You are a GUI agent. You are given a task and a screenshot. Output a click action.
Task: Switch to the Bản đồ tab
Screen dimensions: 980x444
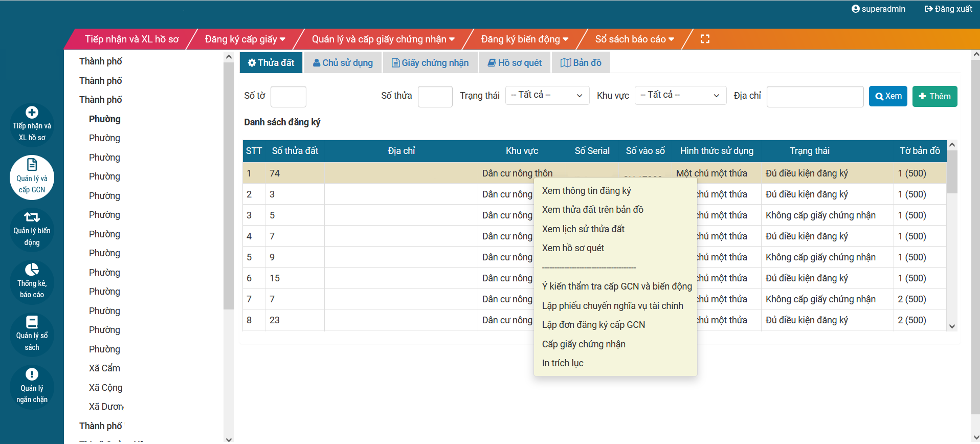(581, 63)
